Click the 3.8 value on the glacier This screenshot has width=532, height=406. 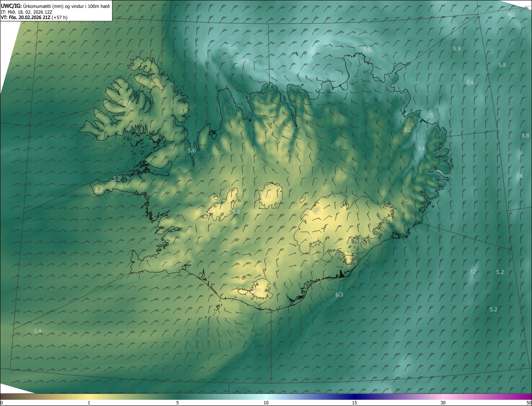(236, 212)
